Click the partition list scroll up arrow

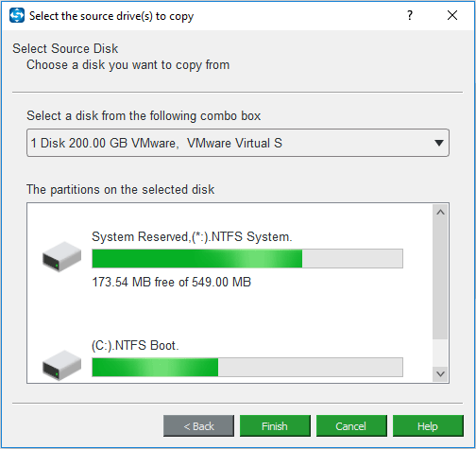click(x=440, y=212)
